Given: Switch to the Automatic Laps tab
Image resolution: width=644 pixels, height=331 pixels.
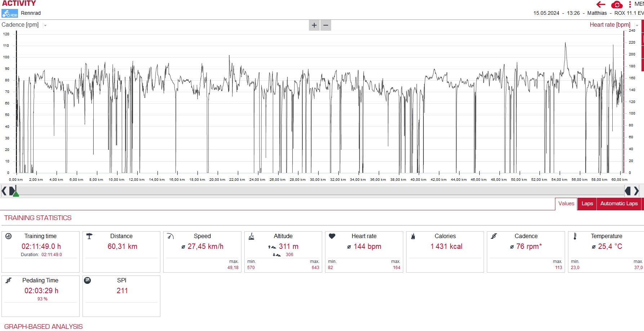Looking at the screenshot, I should pos(618,204).
